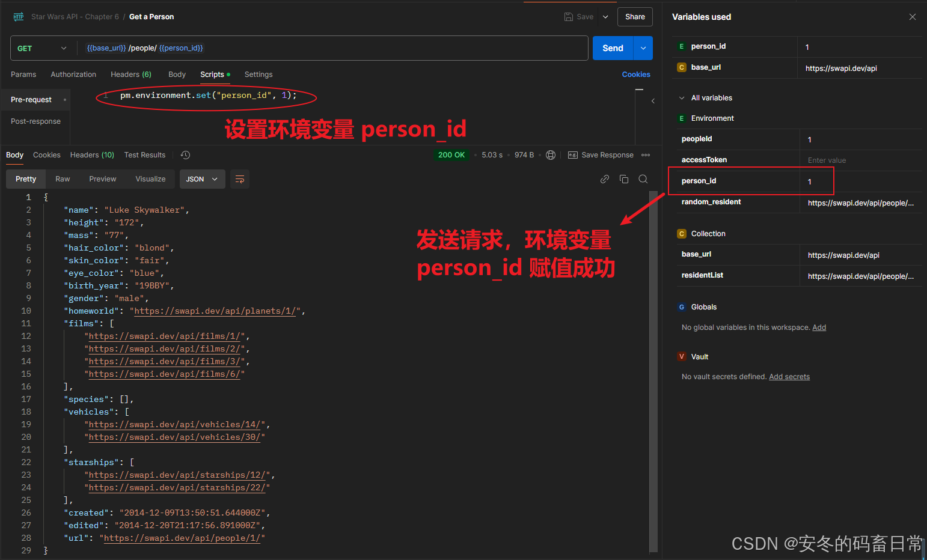
Task: Click the Environment section E icon
Action: [x=682, y=118]
